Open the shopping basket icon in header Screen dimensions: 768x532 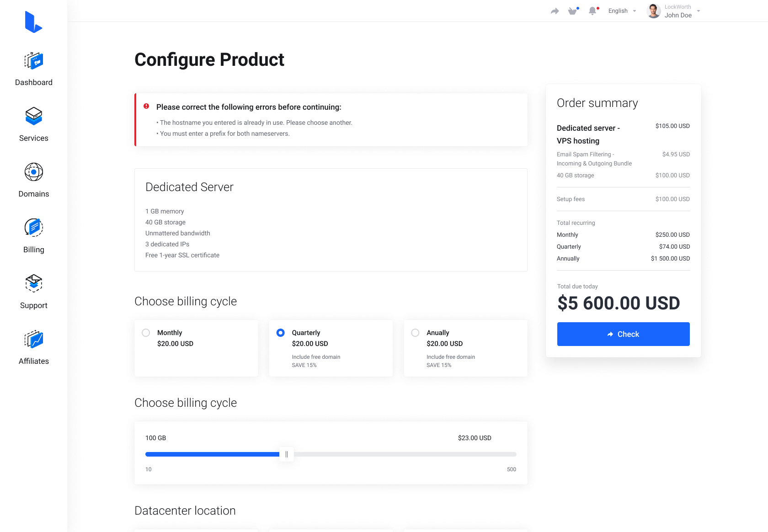(573, 11)
